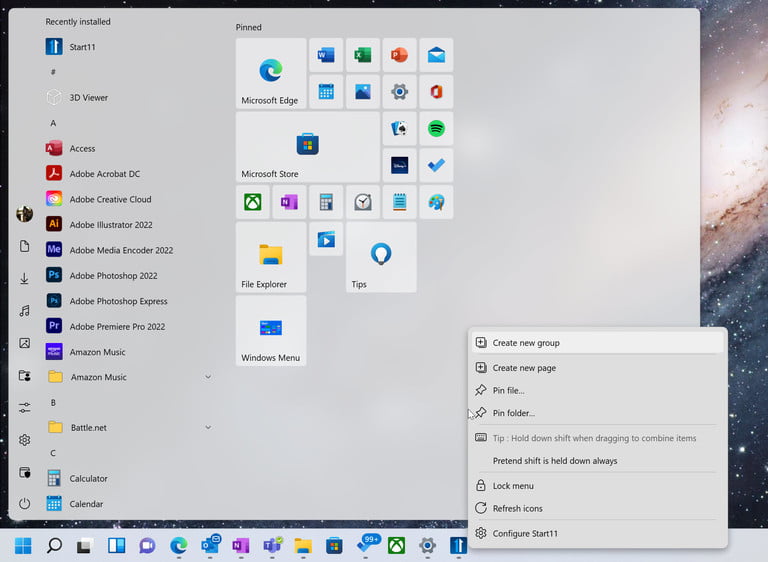Open the Word pinned tile
The width and height of the screenshot is (768, 562).
pyautogui.click(x=326, y=55)
